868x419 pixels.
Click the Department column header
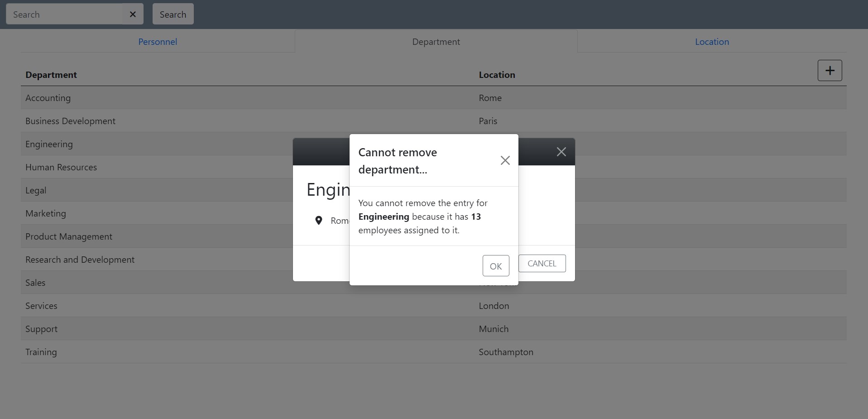pyautogui.click(x=51, y=75)
